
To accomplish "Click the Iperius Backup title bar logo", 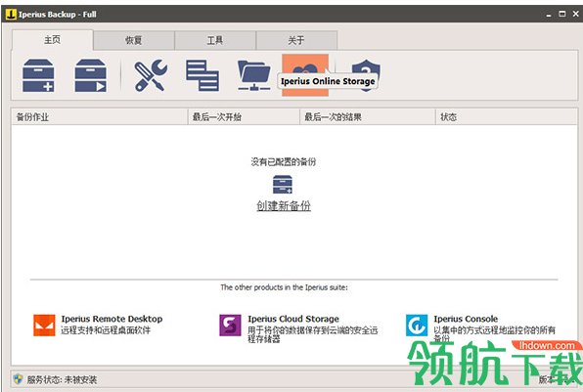I will click(x=11, y=14).
